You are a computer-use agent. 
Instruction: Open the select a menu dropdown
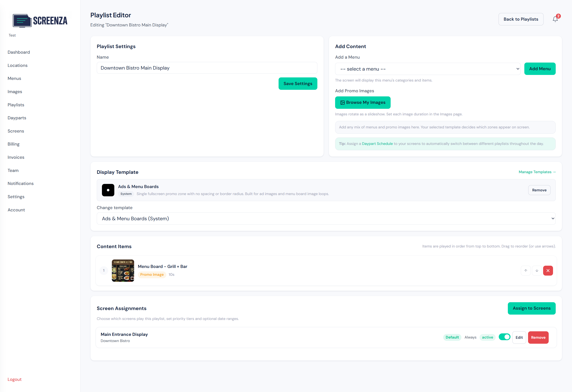pyautogui.click(x=428, y=69)
